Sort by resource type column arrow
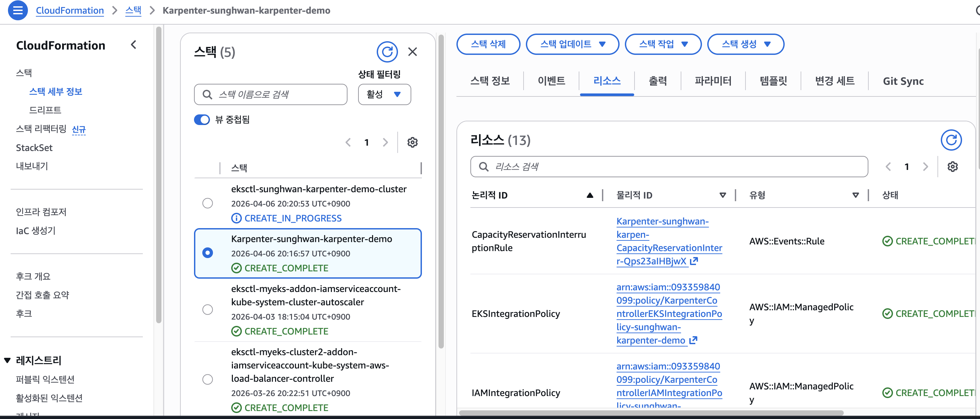Viewport: 980px width, 419px height. click(x=856, y=196)
